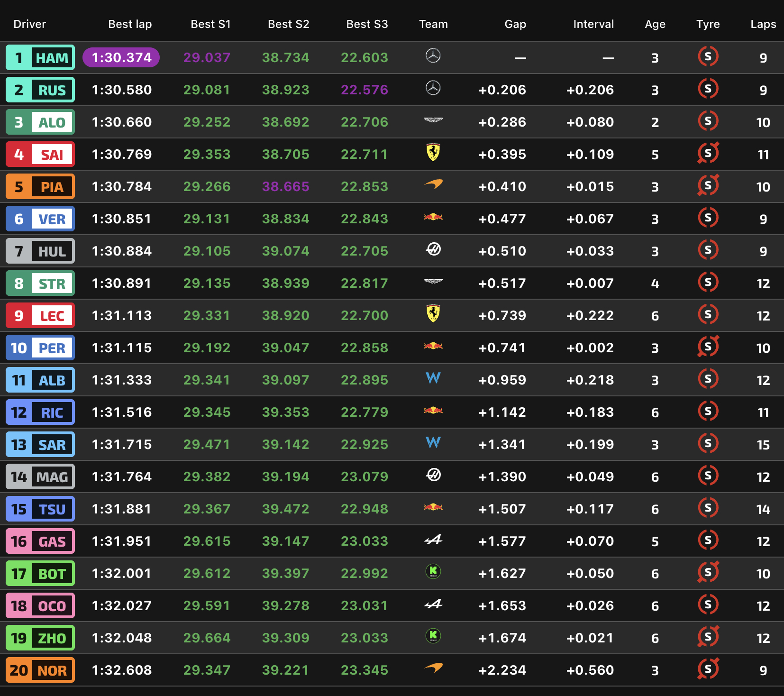Click the Haas logo in Hulkenberg's row
This screenshot has height=696, width=784.
[433, 249]
